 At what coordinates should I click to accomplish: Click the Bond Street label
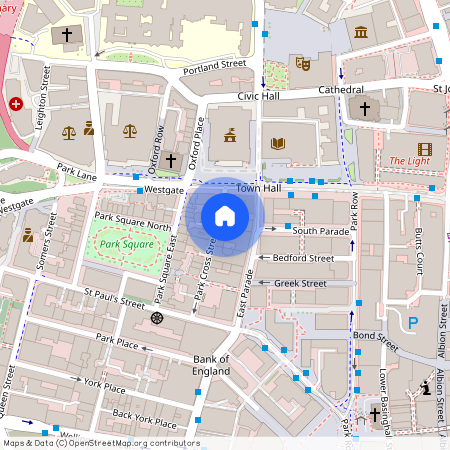[376, 341]
